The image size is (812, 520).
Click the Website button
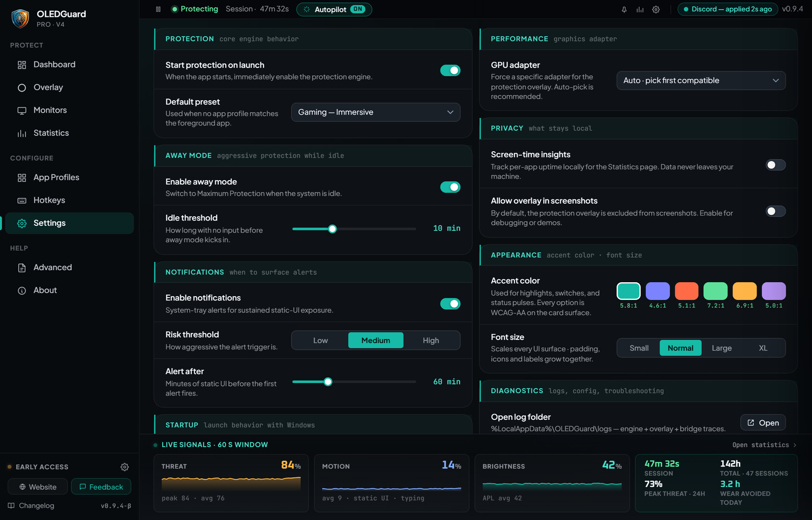[x=38, y=487]
